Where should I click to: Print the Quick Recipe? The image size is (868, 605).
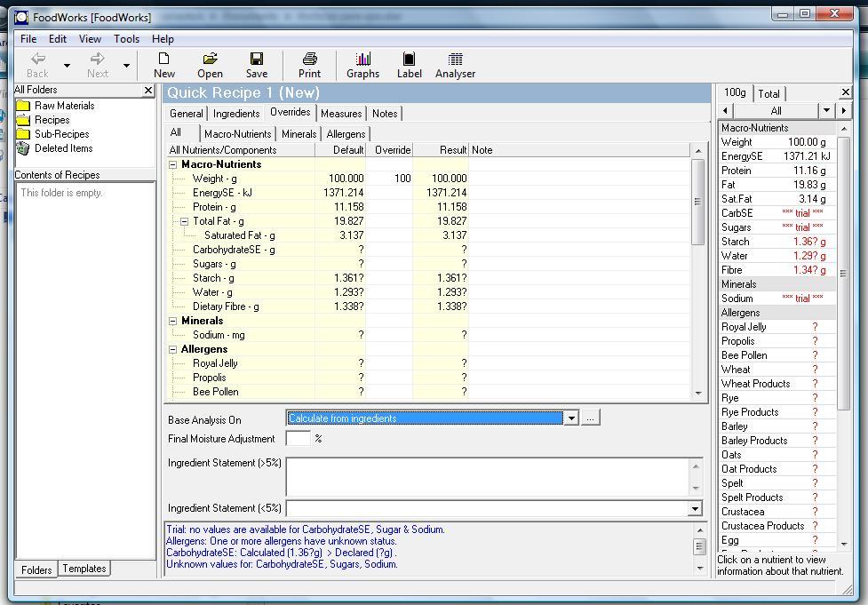pos(308,64)
